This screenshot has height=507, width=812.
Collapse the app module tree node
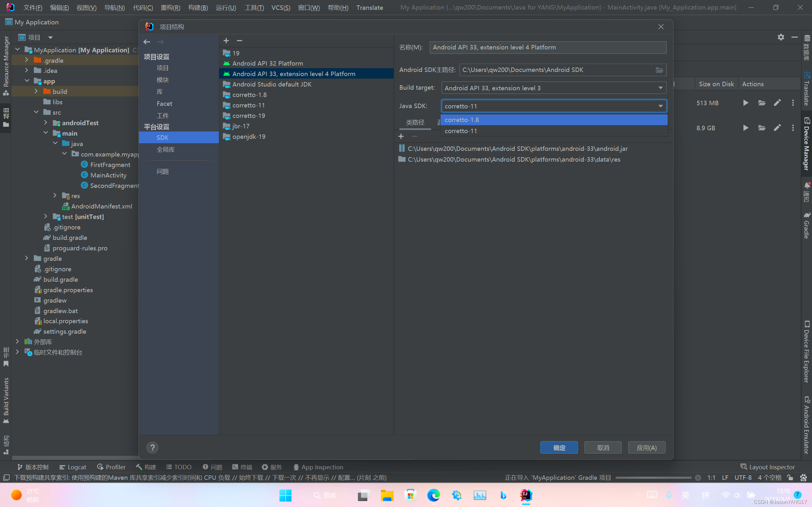coord(27,81)
